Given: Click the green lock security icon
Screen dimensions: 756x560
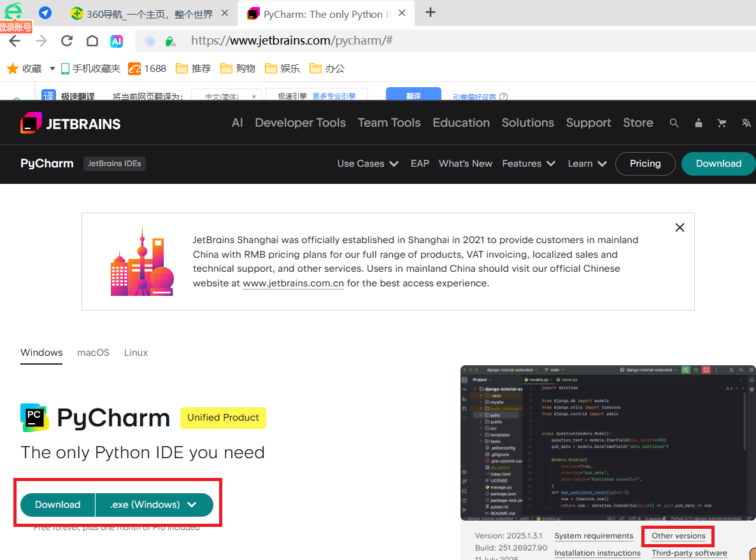Looking at the screenshot, I should click(x=170, y=41).
